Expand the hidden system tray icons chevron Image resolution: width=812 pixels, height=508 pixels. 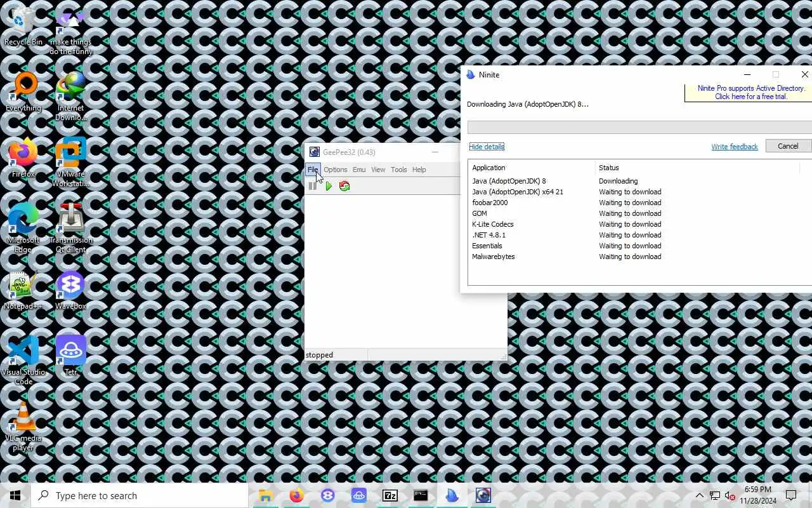coord(700,495)
